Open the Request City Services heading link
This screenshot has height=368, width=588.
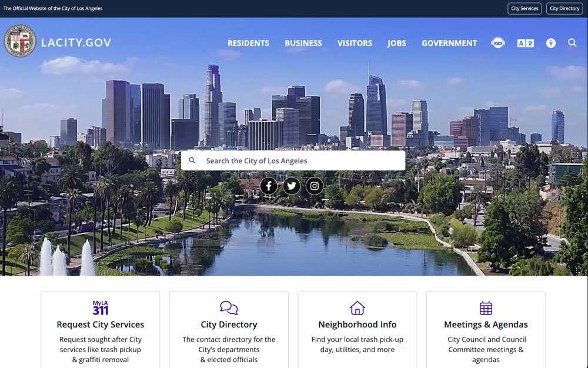pos(101,324)
